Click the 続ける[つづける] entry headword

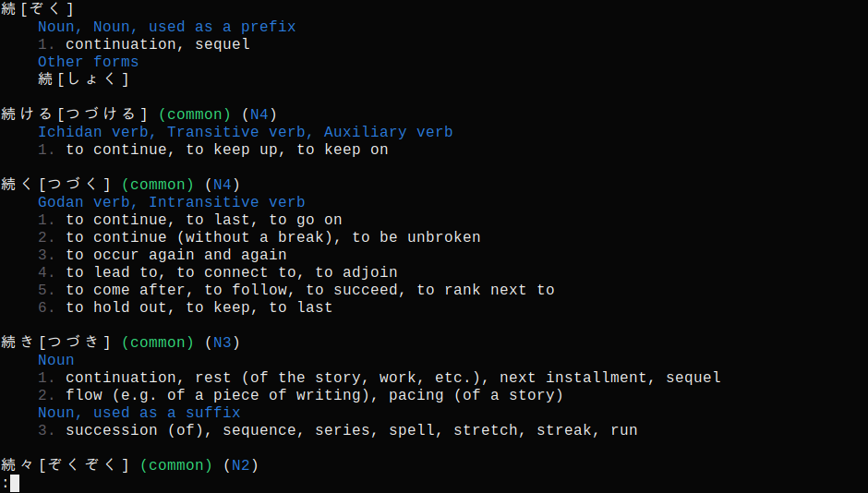point(75,114)
